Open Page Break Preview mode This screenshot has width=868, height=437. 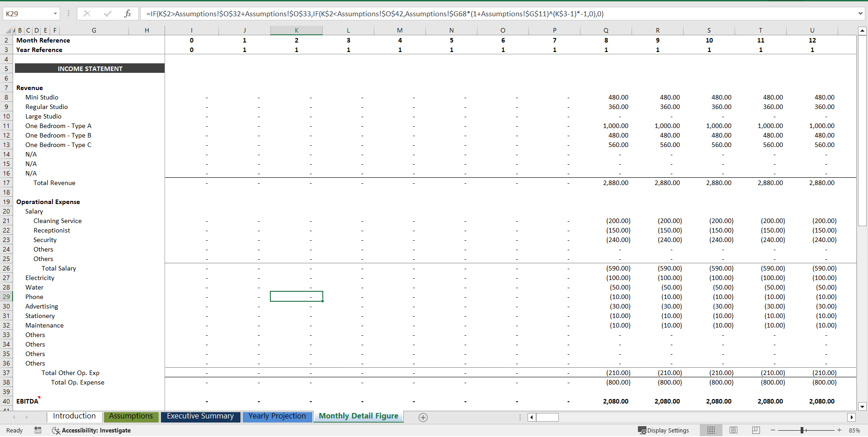click(755, 430)
